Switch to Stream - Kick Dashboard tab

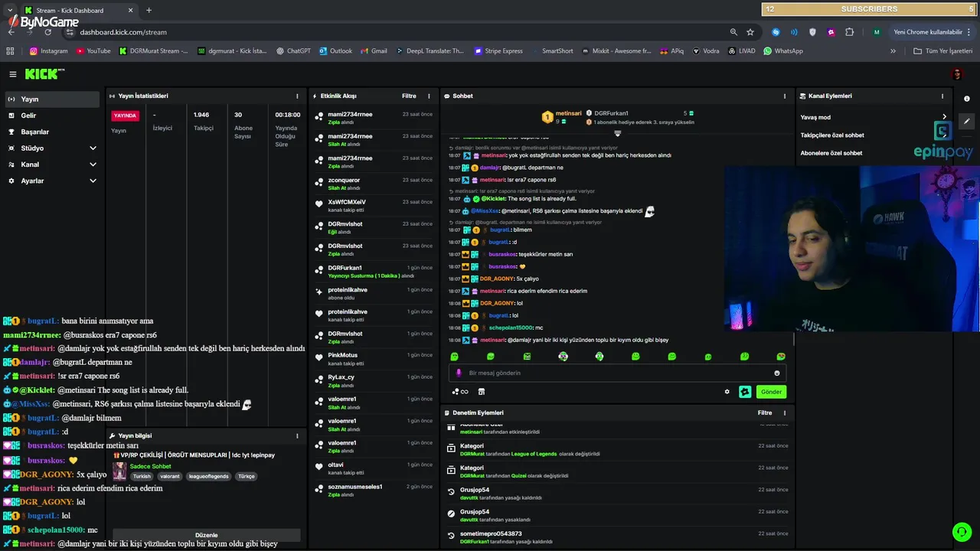pyautogui.click(x=79, y=11)
